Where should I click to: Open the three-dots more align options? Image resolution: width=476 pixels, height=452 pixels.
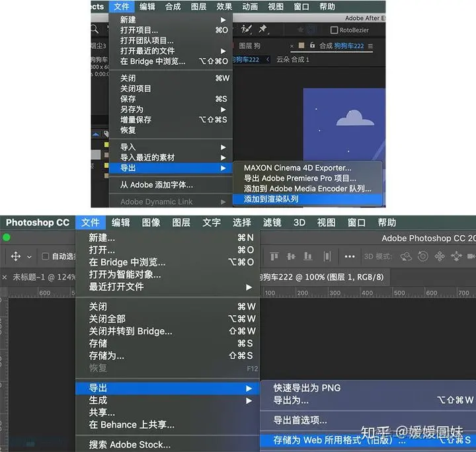point(350,256)
